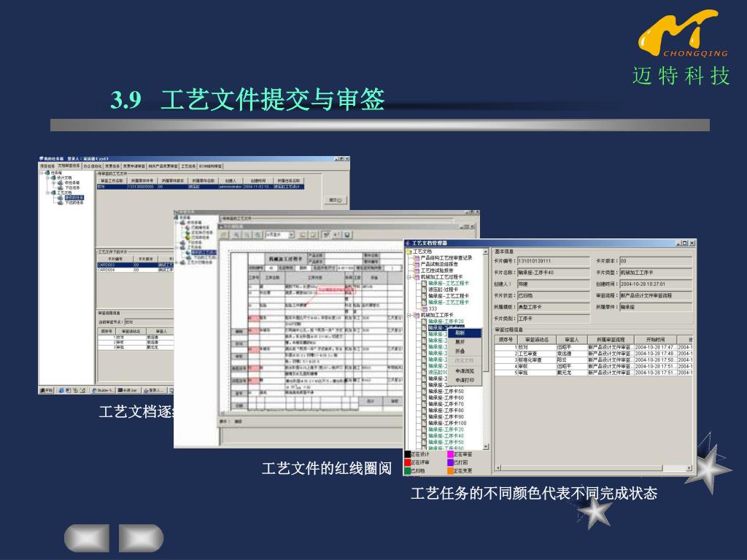Select sign-off row 2 工艺审查
The image size is (747, 560).
click(593, 354)
